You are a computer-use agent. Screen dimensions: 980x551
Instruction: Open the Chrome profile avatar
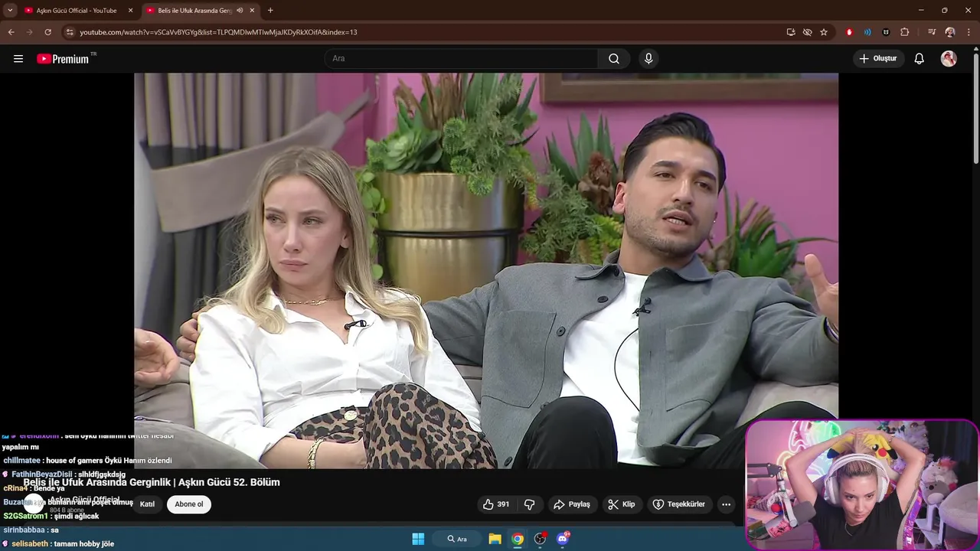[950, 32]
